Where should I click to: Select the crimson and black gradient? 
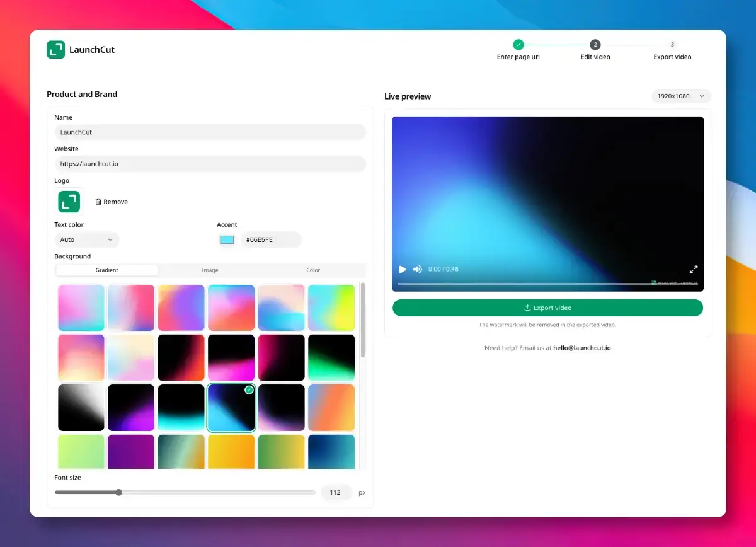point(282,358)
